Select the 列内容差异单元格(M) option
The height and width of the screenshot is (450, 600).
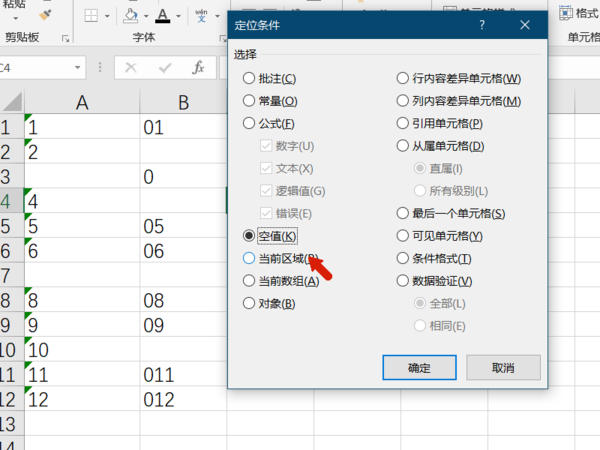[x=403, y=101]
